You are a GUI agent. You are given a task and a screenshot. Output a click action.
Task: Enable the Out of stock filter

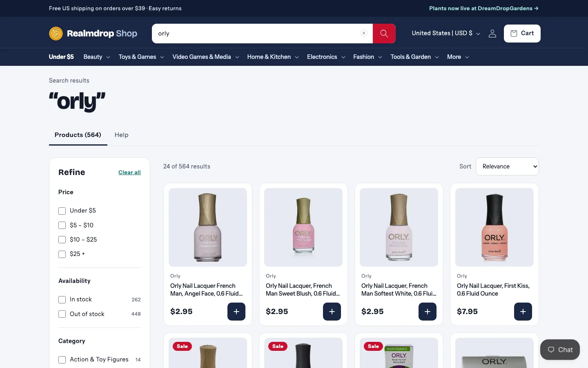(x=62, y=314)
